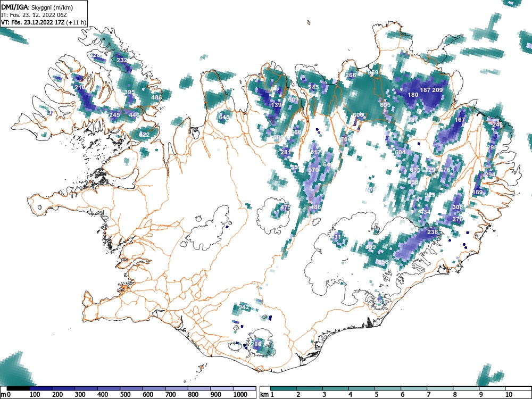Select the 266 visibility value
Viewport: 532px width, 399px height.
[x=351, y=75]
